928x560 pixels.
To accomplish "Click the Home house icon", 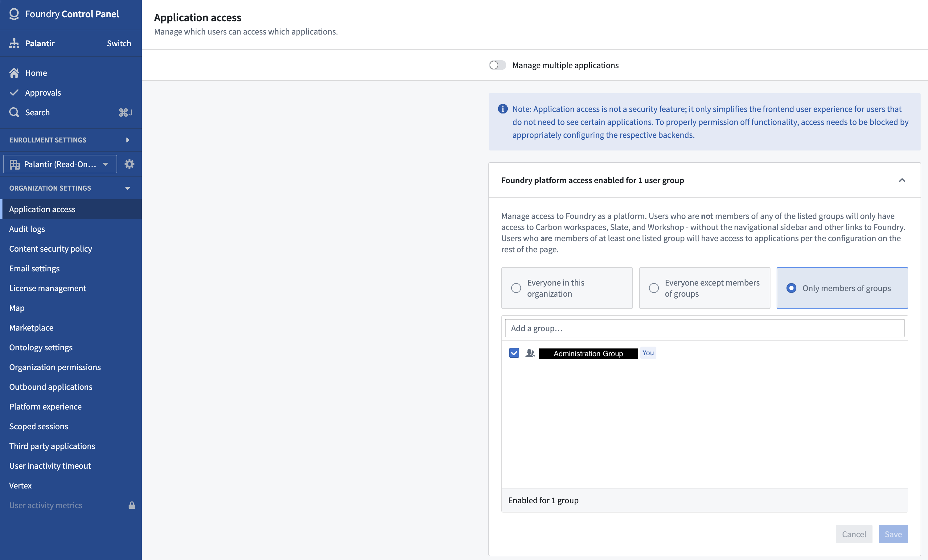I will click(14, 73).
